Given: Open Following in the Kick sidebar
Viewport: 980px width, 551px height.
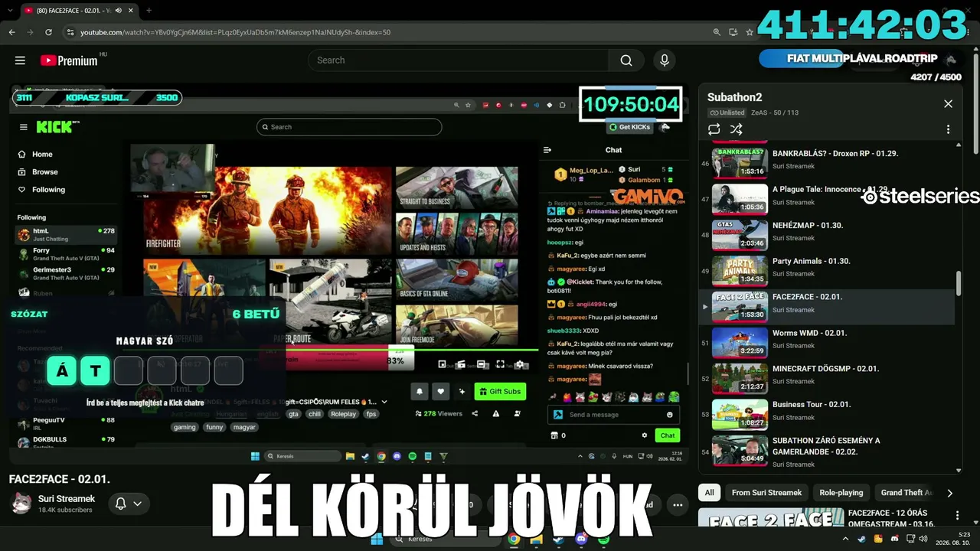Looking at the screenshot, I should pos(41,190).
